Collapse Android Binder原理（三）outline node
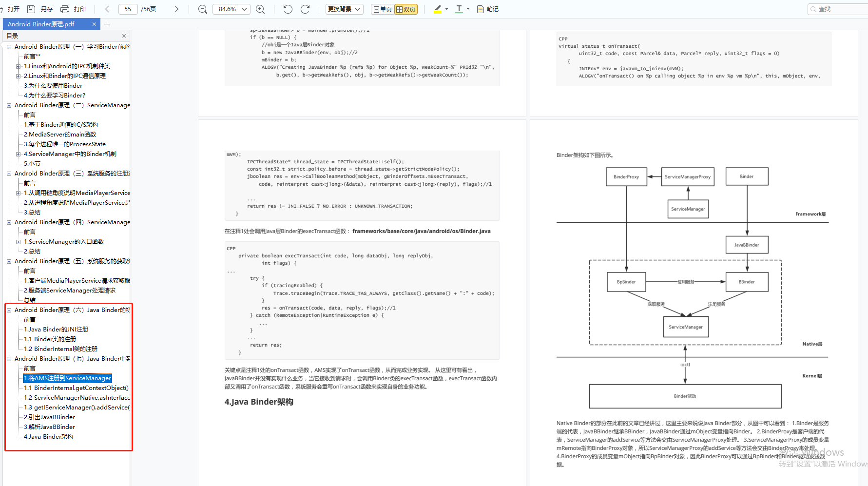868x486 pixels. point(9,174)
